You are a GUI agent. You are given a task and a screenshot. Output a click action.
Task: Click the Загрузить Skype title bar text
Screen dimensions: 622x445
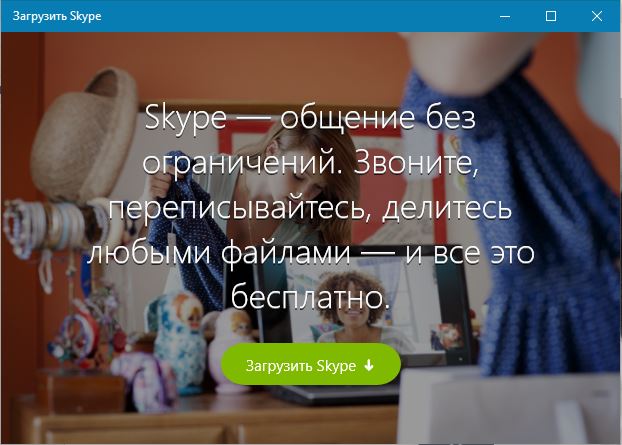[57, 16]
